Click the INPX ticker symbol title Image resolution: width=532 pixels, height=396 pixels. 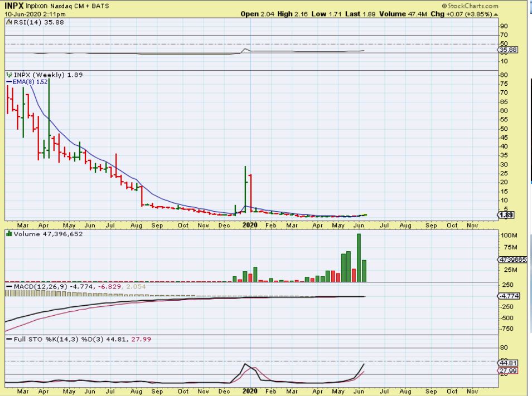14,6
